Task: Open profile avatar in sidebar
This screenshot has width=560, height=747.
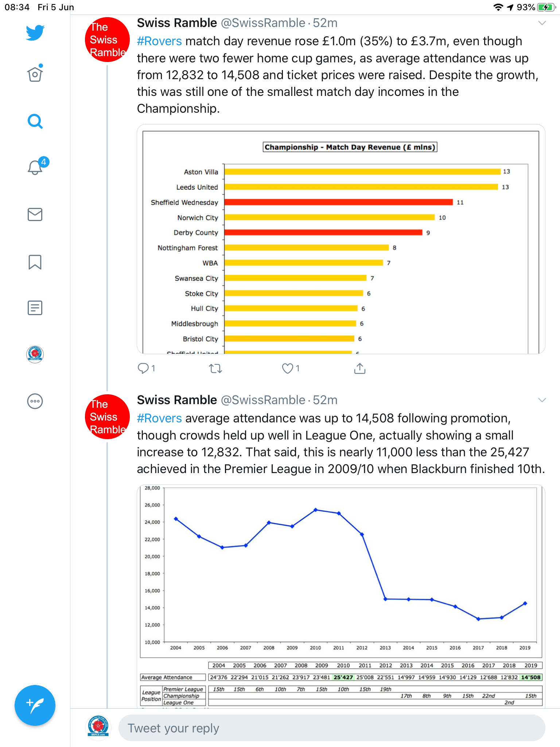Action: pos(35,354)
